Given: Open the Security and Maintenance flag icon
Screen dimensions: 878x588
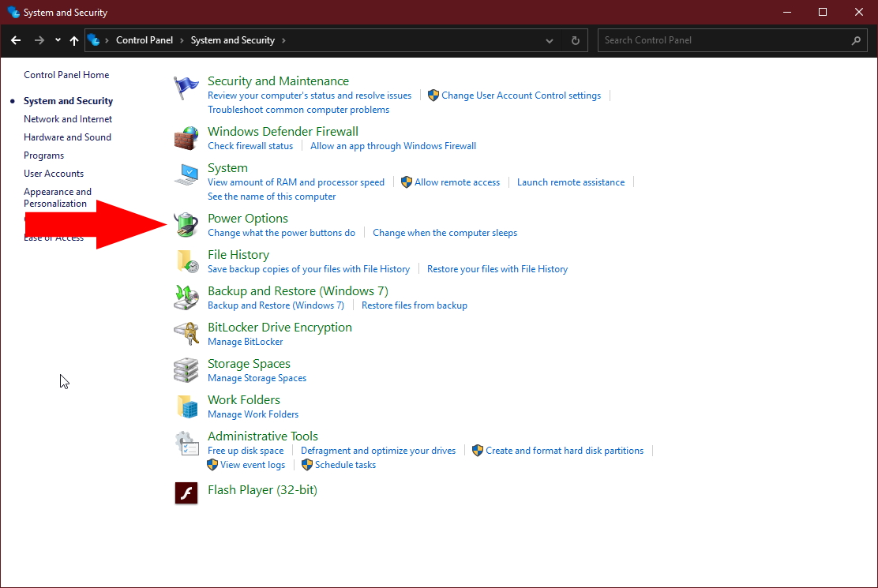Looking at the screenshot, I should (x=186, y=88).
